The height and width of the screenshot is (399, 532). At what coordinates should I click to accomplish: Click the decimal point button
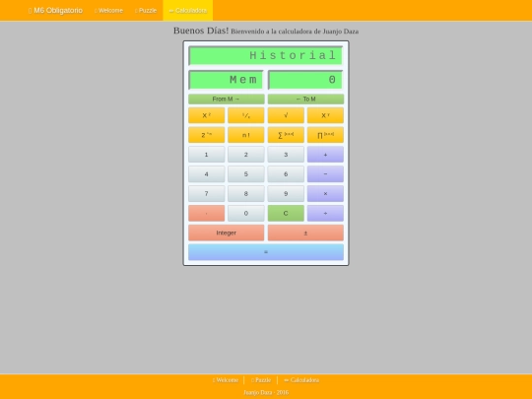click(x=206, y=213)
